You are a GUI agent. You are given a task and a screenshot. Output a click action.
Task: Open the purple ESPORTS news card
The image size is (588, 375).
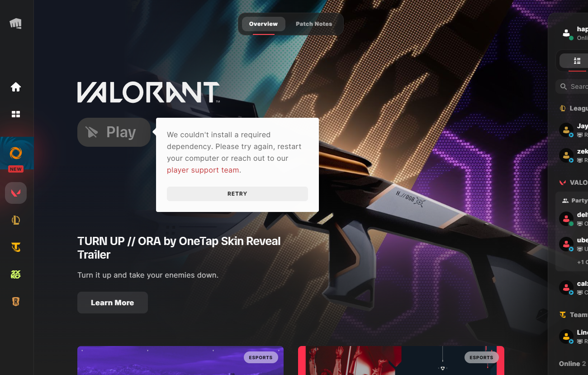[180, 361]
